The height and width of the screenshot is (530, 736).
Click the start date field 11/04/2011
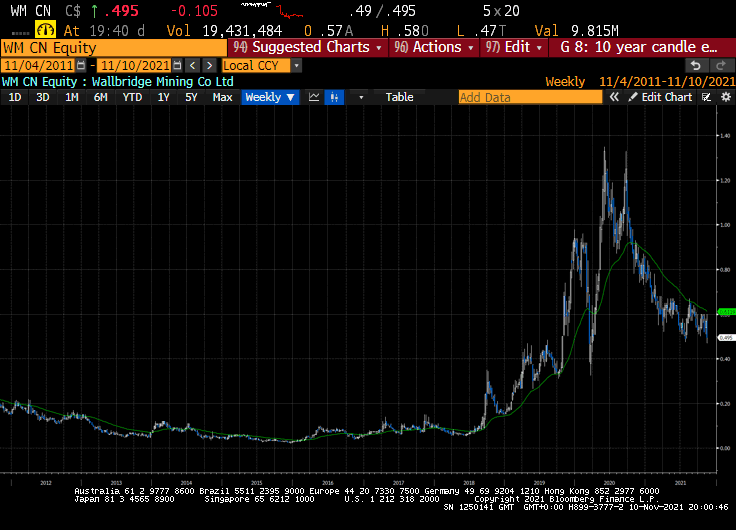pos(39,65)
